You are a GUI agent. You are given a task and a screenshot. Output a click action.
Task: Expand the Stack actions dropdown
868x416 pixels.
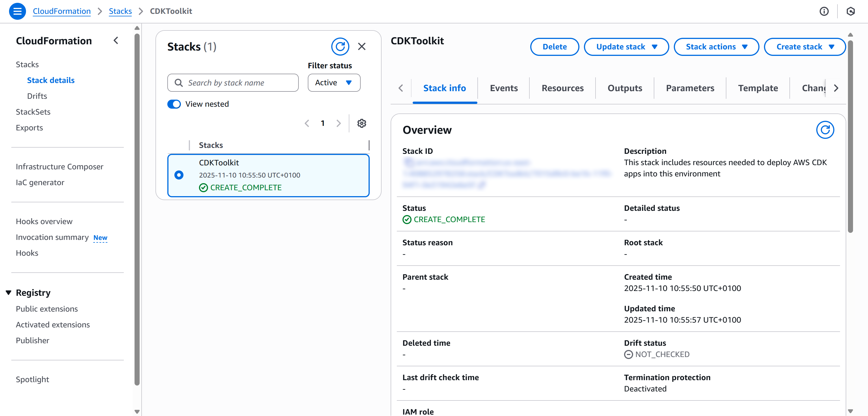click(716, 47)
